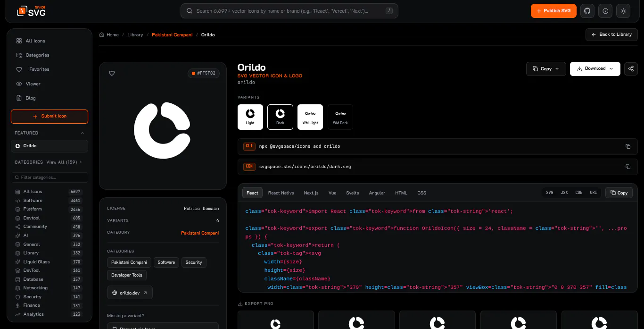Screen dimensions: 644x329
Task: Click the Security category tag
Action: pyautogui.click(x=194, y=262)
